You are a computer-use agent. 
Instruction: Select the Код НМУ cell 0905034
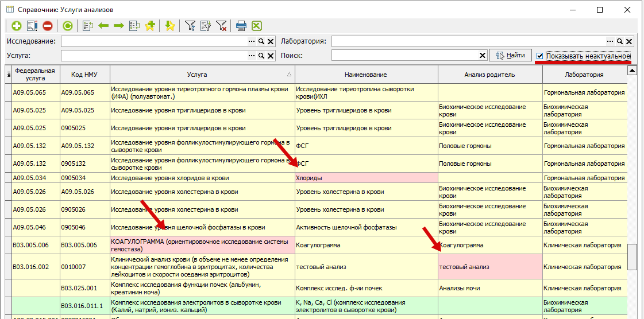(x=84, y=178)
